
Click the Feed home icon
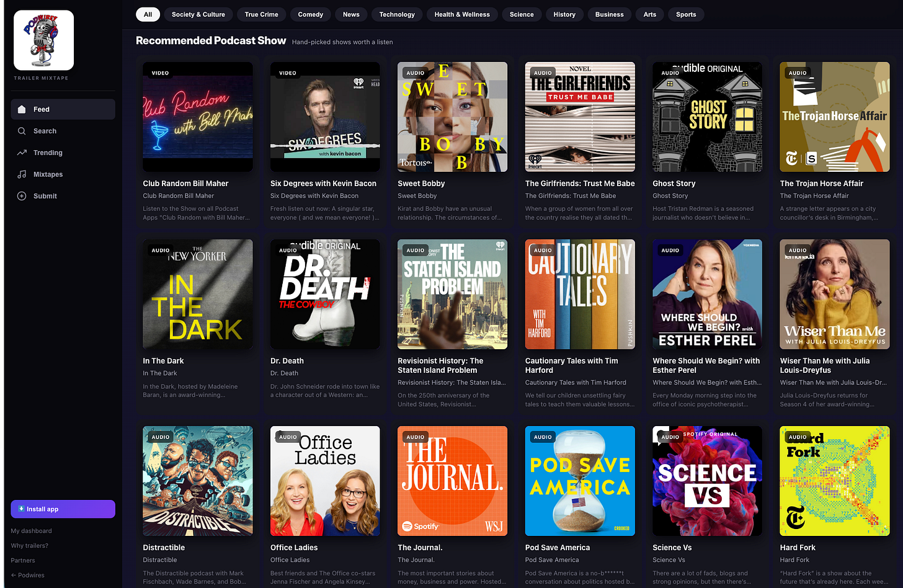[x=22, y=109]
